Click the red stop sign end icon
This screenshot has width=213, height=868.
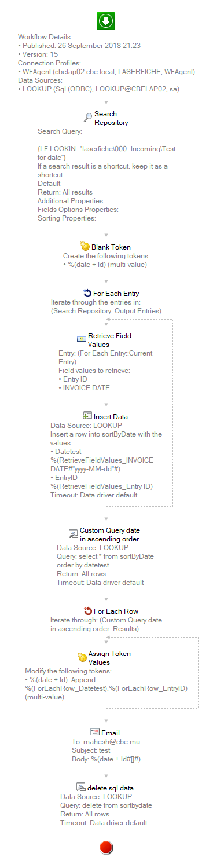tap(106, 847)
